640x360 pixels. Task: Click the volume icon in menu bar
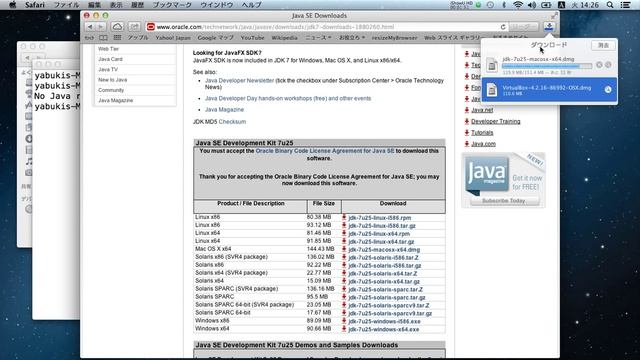point(531,5)
